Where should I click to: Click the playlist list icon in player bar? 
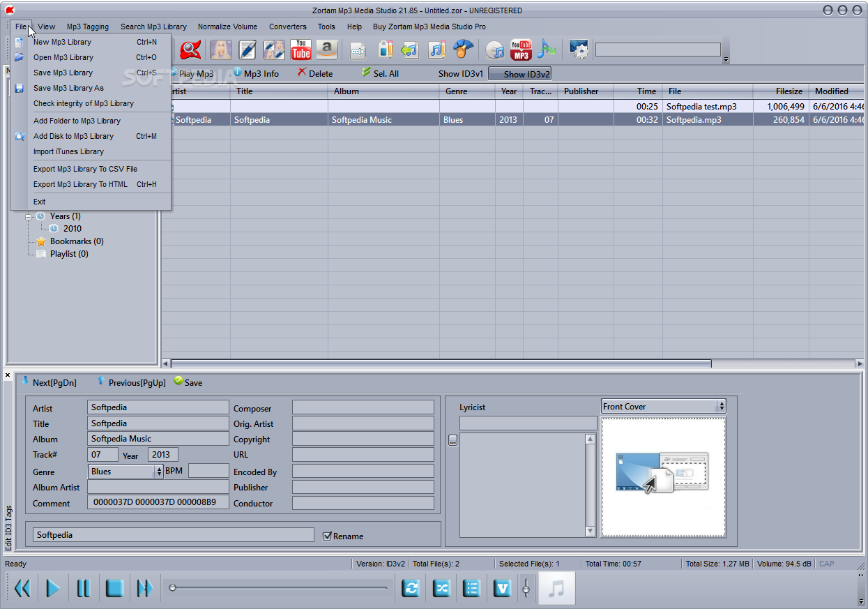coord(472,588)
